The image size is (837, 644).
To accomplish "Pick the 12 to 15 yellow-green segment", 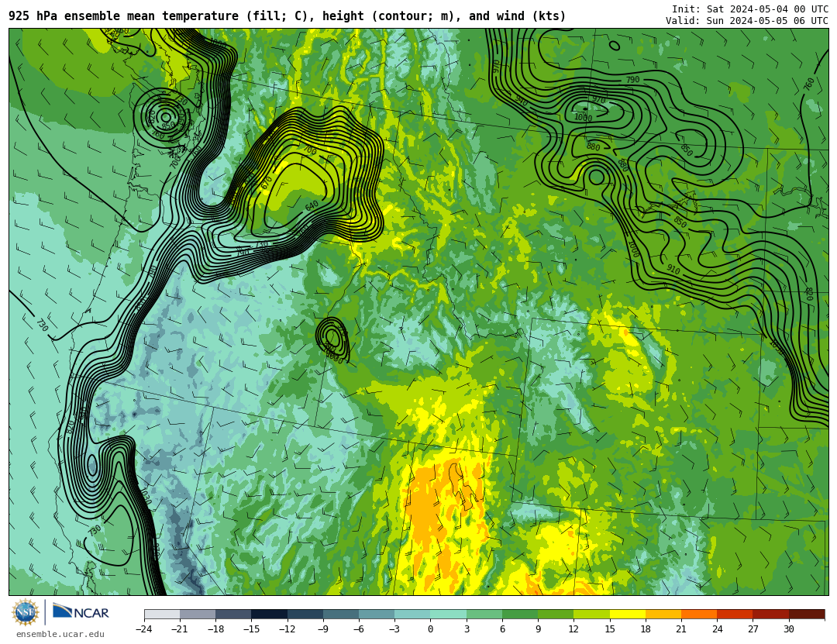I will tap(591, 614).
